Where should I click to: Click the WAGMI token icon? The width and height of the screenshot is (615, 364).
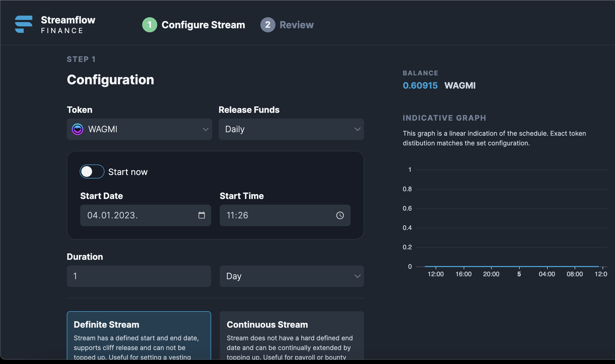coord(78,129)
